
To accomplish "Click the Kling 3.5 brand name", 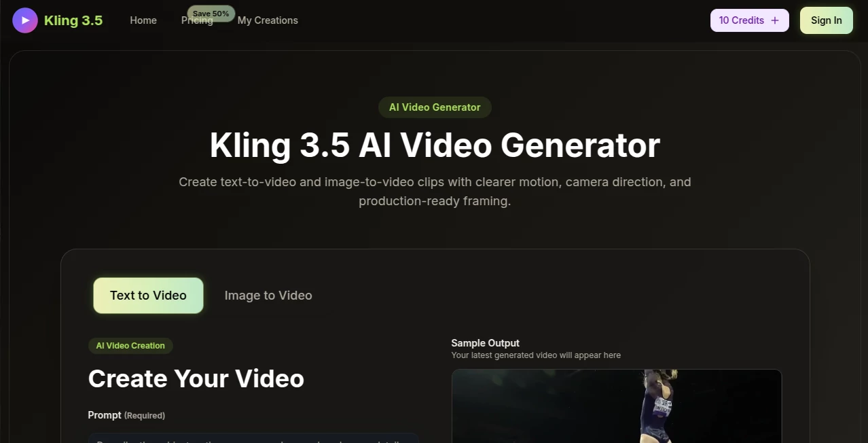I will [x=73, y=20].
